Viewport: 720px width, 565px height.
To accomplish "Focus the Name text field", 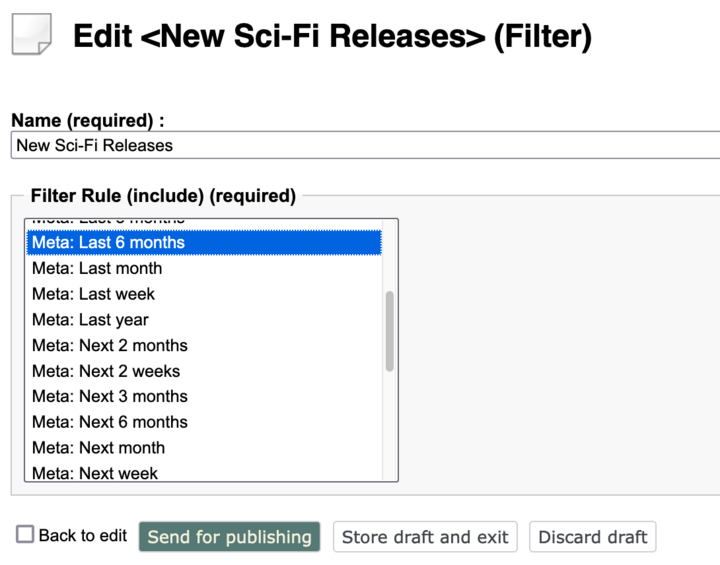I will [366, 145].
